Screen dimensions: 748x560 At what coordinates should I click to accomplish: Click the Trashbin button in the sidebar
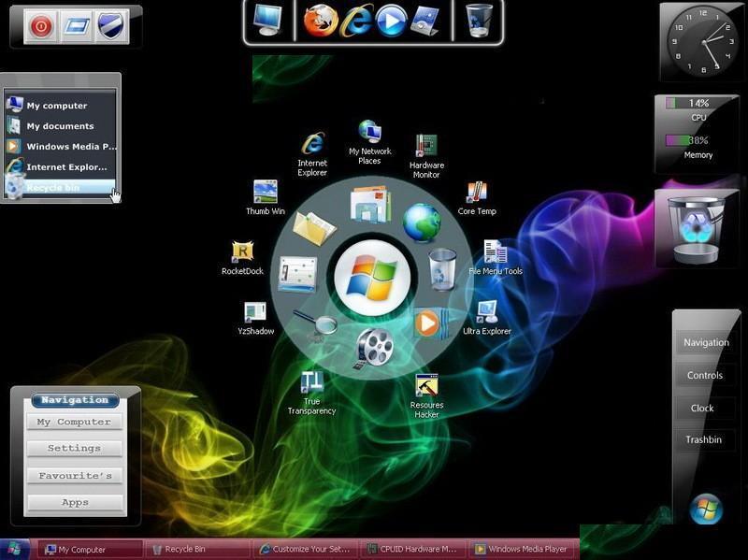[704, 439]
